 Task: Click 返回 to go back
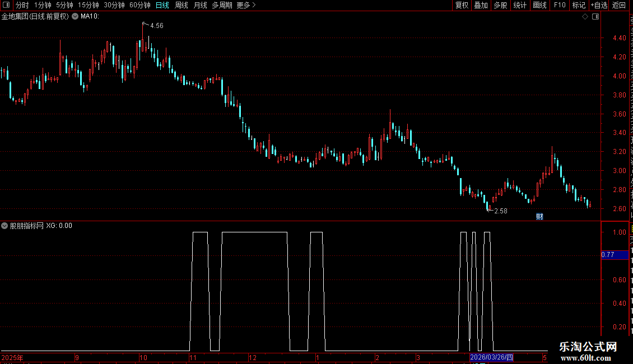tap(619, 5)
